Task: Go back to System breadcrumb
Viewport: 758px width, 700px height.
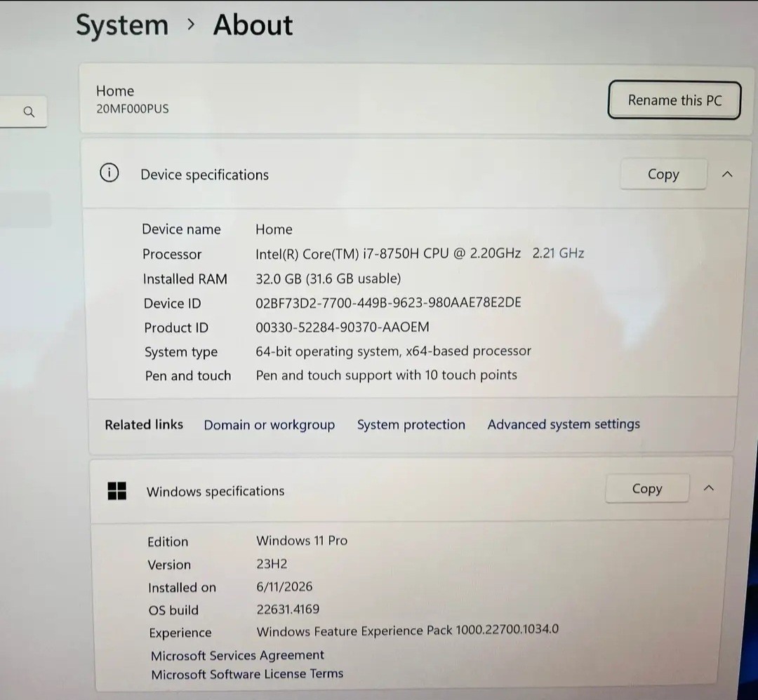Action: [x=122, y=26]
